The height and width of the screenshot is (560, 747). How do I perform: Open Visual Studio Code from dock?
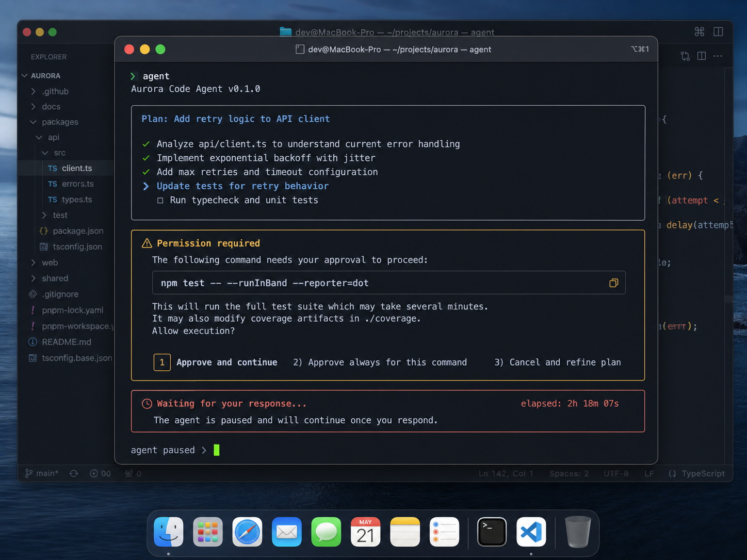531,532
